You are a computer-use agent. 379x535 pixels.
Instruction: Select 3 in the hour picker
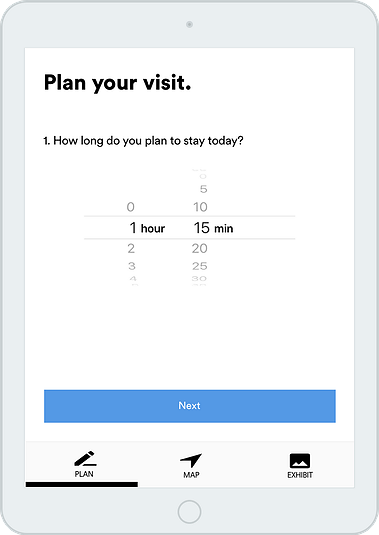132,266
